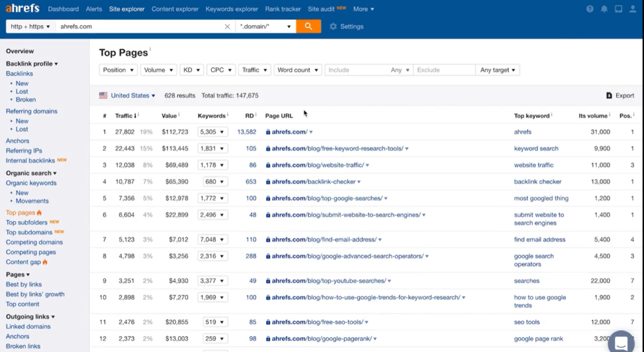Open the CPC filter dropdown
Viewport: 644px width, 352px height.
point(221,70)
